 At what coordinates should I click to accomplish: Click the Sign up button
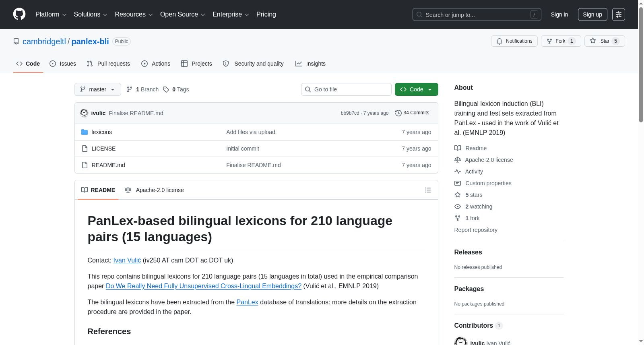592,14
